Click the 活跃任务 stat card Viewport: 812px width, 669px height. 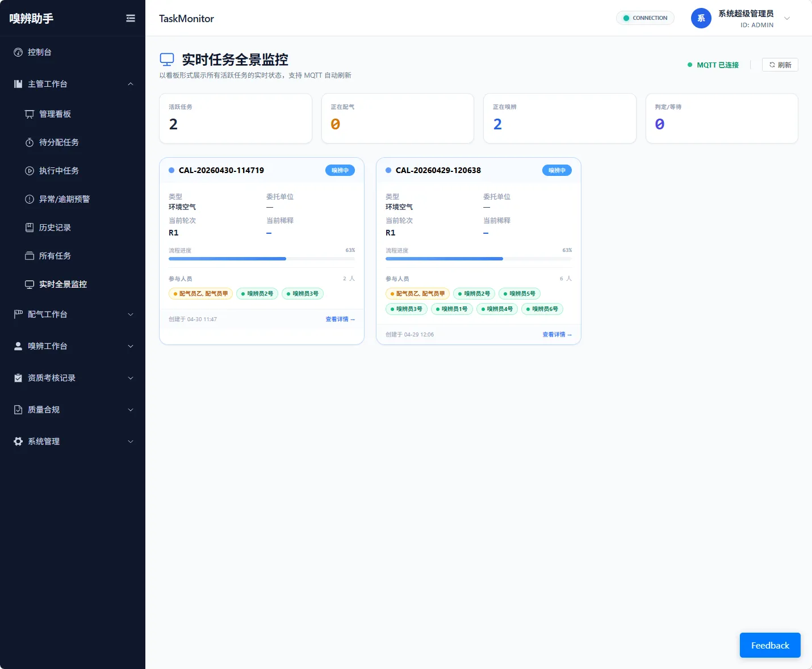pos(236,118)
